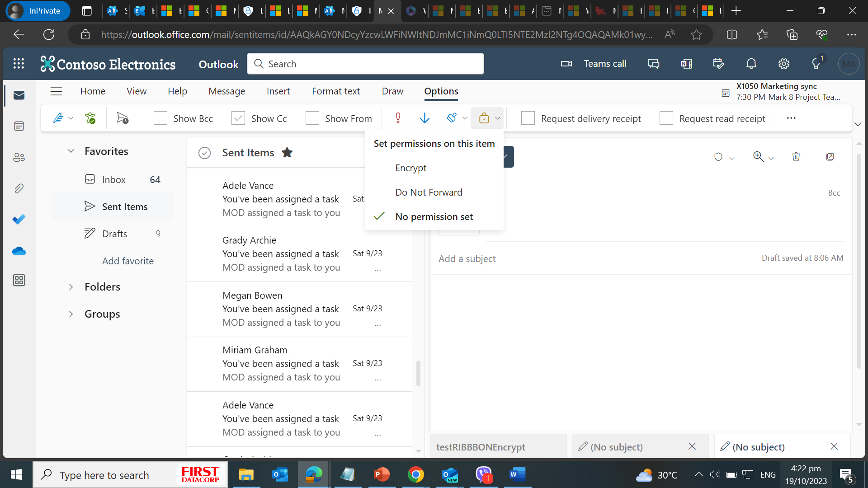
Task: Open Outlook settings gear
Action: (x=784, y=64)
